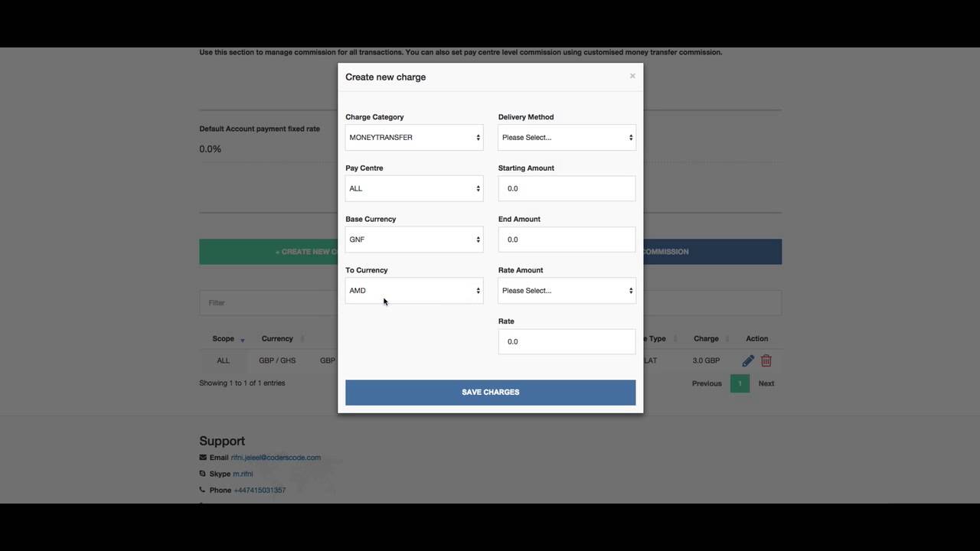The image size is (980, 551).
Task: Click the phone number +447415031357 link
Action: [260, 491]
